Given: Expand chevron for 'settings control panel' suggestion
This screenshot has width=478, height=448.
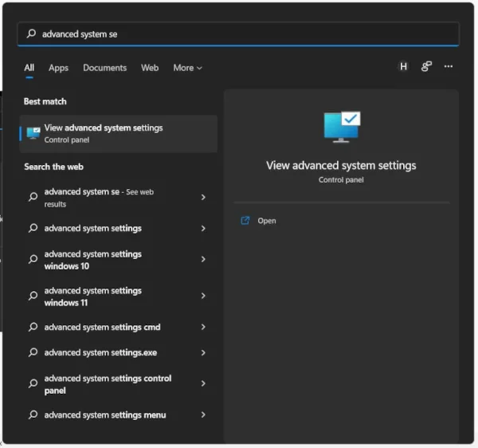Looking at the screenshot, I should click(203, 383).
